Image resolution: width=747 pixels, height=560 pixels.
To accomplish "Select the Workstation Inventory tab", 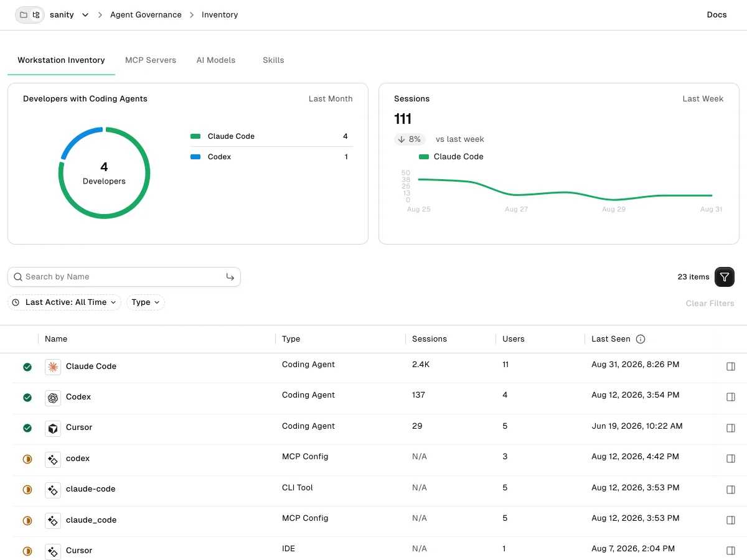I will [61, 60].
